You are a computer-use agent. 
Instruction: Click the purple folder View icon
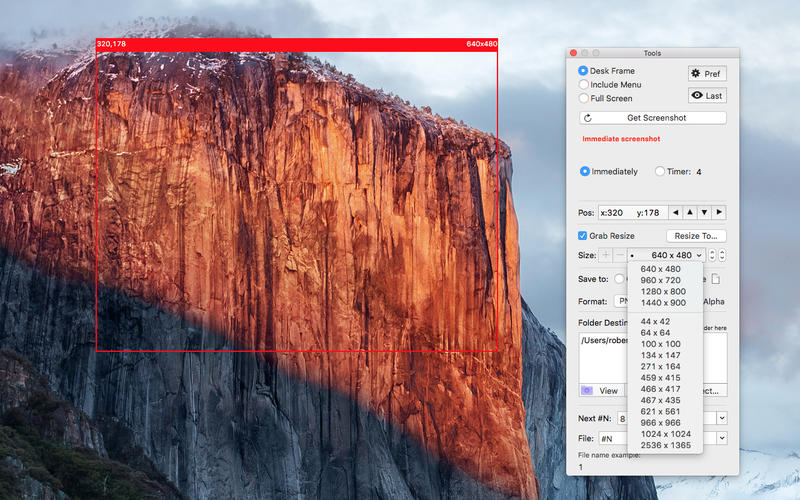pyautogui.click(x=588, y=390)
